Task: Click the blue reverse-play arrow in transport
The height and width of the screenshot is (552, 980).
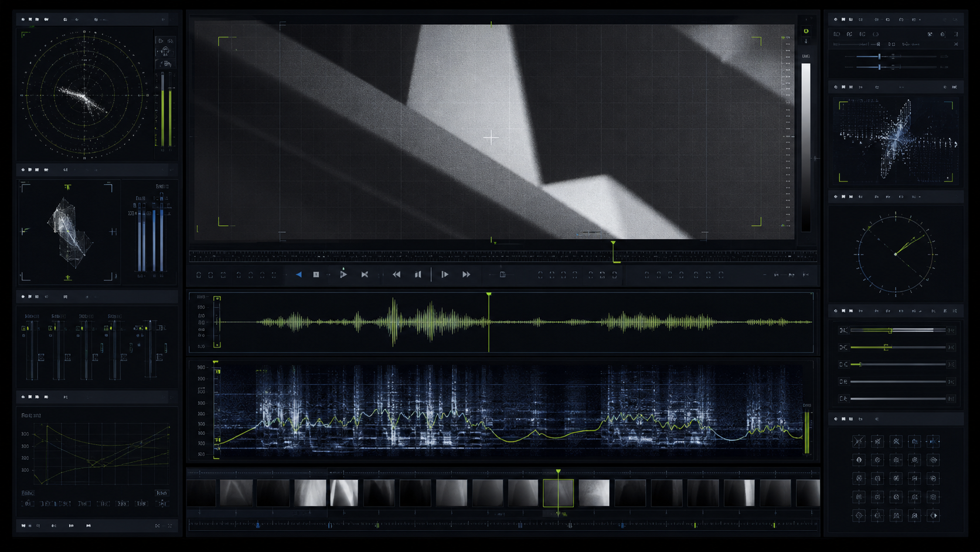Action: [x=299, y=275]
